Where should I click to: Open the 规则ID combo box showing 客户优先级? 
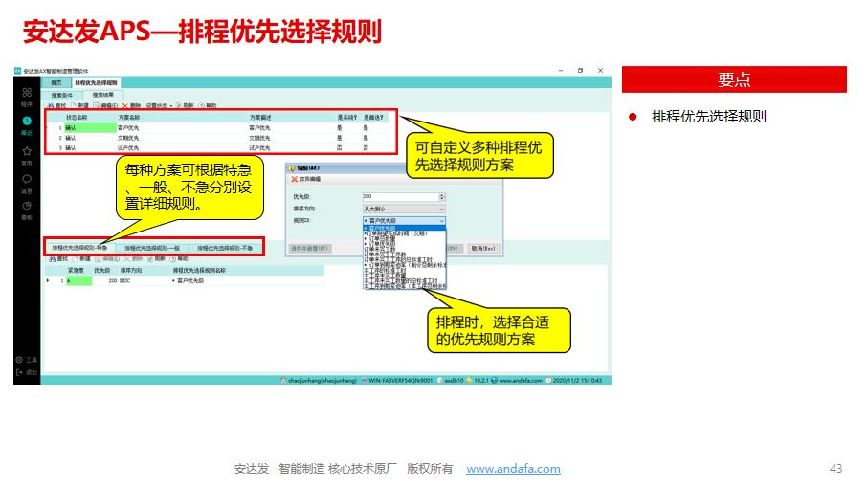pyautogui.click(x=404, y=221)
